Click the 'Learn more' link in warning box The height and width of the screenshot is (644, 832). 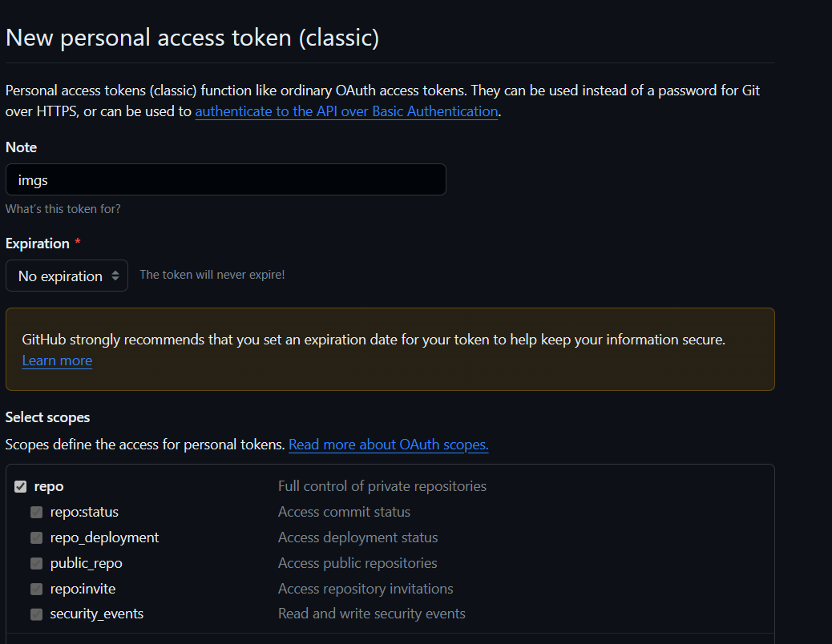pos(57,360)
